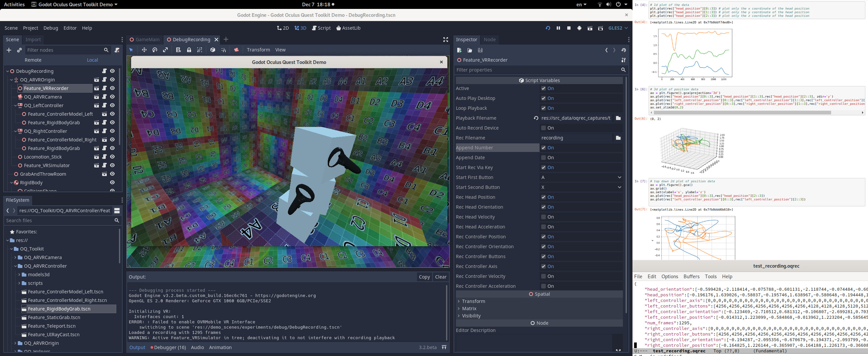Choose the Move Mode tool
The height and width of the screenshot is (356, 868).
point(144,50)
